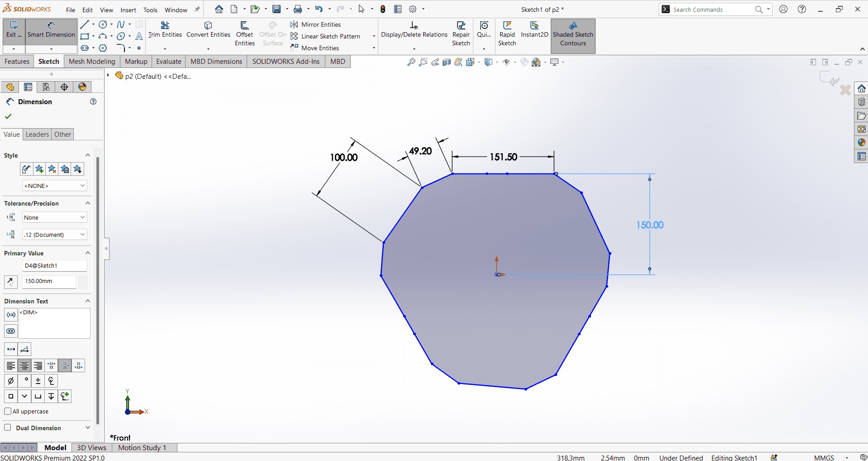Screen dimensions: 868x461
Task: Select the Sketch Text tool
Action: 139,36
